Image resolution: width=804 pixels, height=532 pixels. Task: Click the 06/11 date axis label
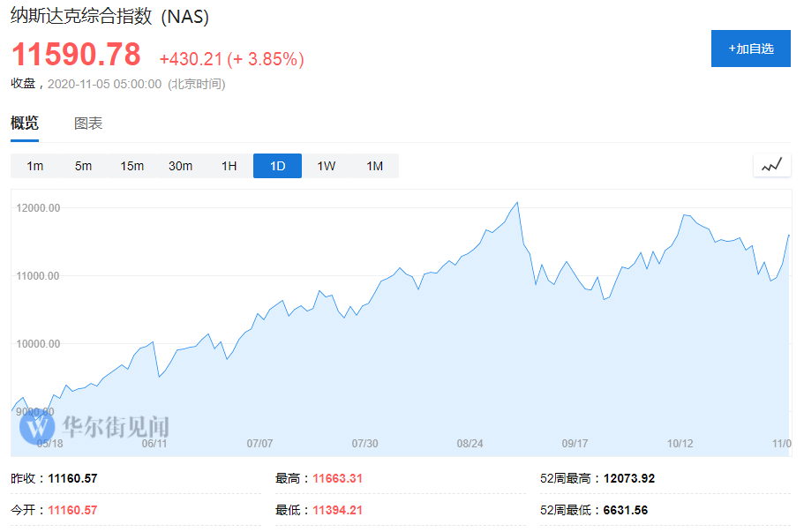(x=154, y=444)
